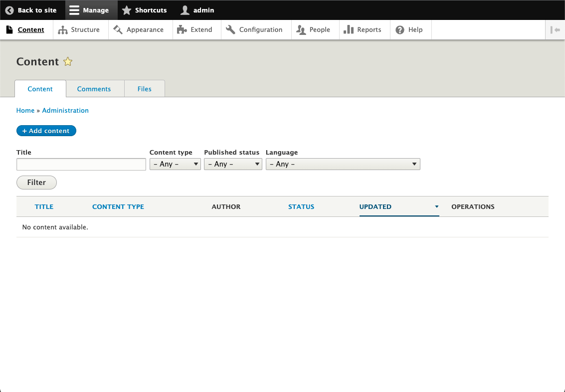Image resolution: width=565 pixels, height=392 pixels.
Task: Click the Appearance paintbrush icon
Action: point(118,29)
